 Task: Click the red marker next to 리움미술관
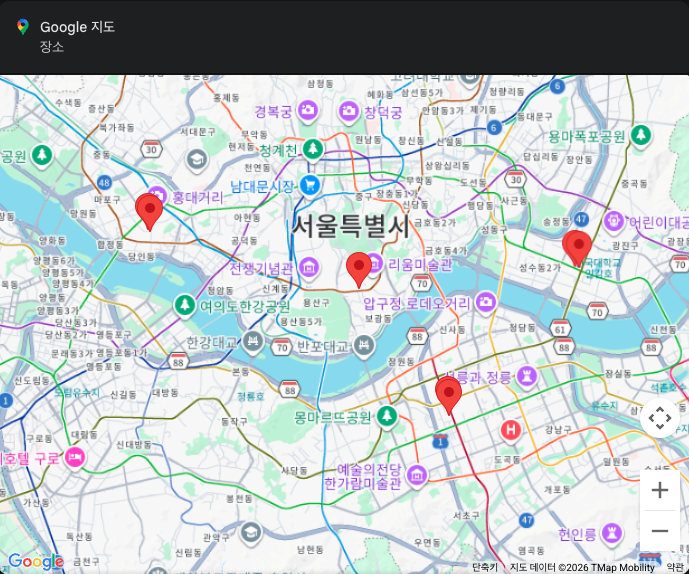point(359,269)
